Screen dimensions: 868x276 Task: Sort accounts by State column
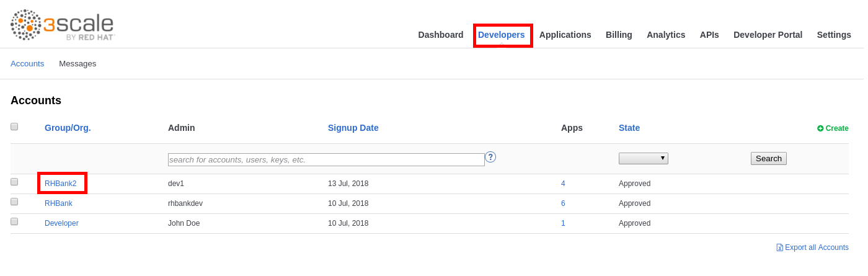click(x=629, y=128)
